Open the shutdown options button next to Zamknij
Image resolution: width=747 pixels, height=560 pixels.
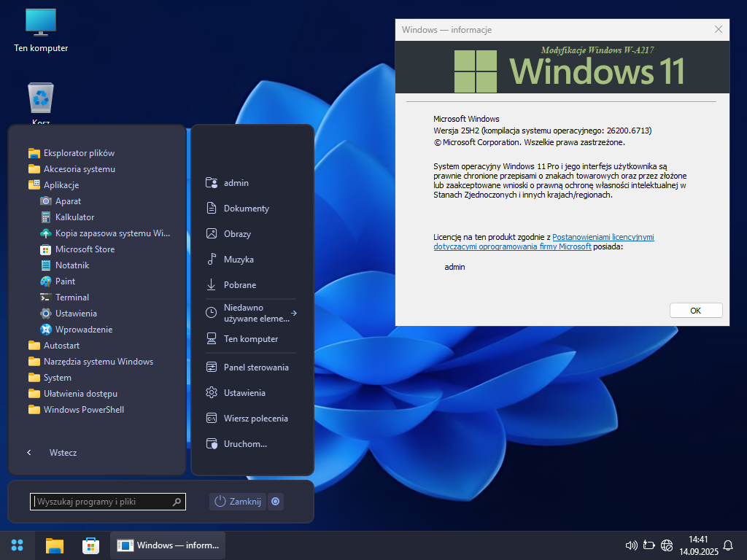click(x=275, y=502)
